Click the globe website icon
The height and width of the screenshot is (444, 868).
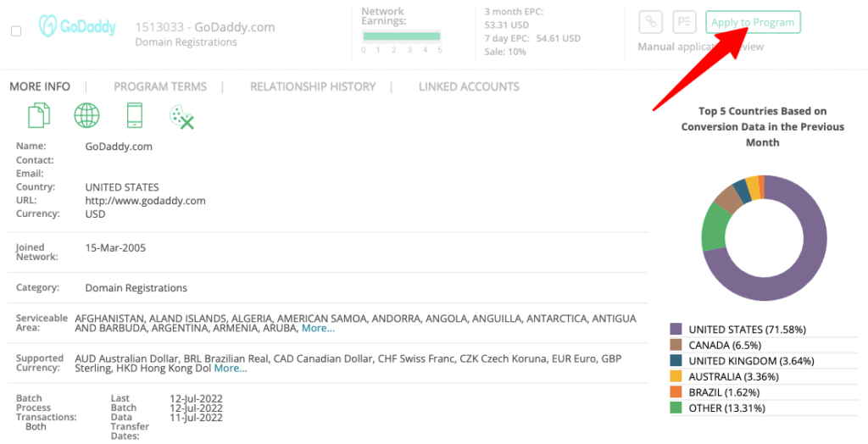(86, 115)
